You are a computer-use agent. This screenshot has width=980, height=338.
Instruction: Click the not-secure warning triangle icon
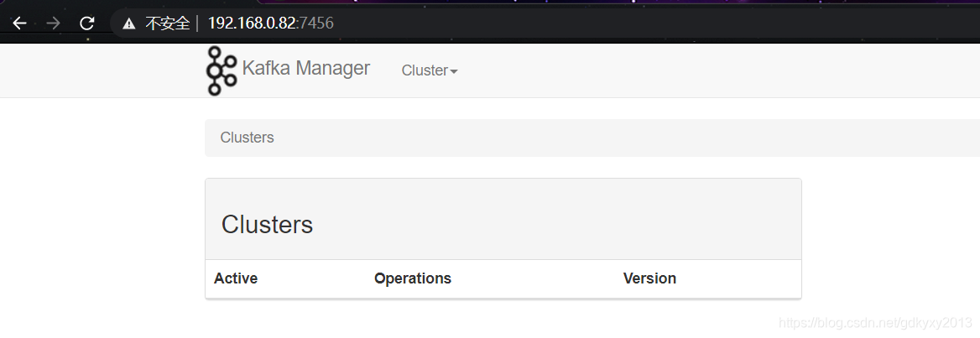point(128,23)
